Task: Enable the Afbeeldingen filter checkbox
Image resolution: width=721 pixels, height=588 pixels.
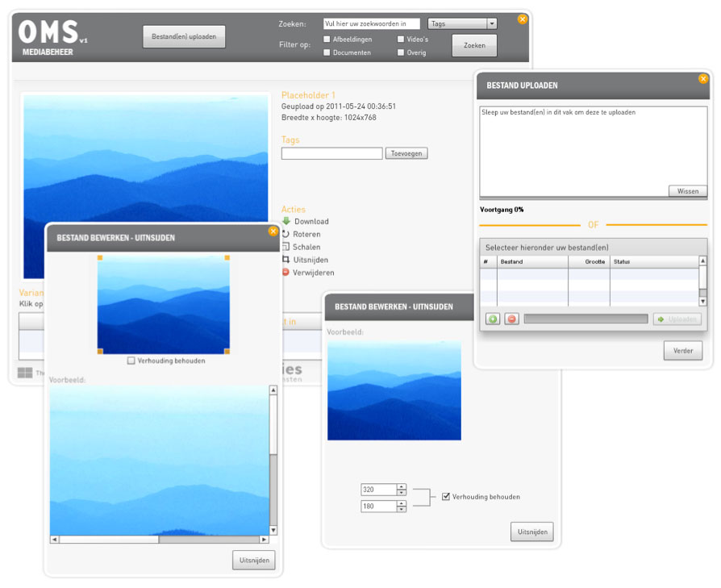Action: (326, 38)
